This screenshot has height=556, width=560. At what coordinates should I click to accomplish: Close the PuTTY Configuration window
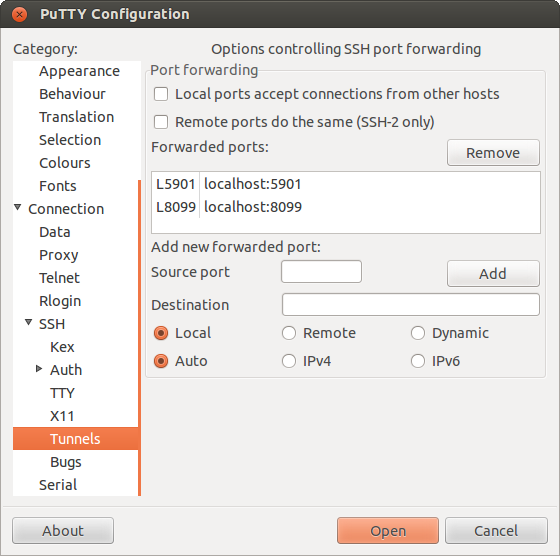click(x=19, y=14)
